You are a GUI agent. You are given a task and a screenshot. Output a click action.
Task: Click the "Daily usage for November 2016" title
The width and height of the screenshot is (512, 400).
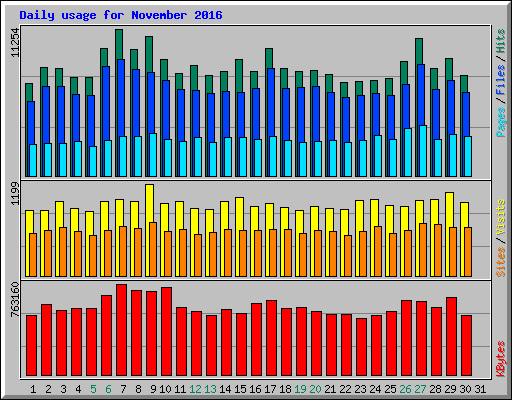[x=121, y=15]
